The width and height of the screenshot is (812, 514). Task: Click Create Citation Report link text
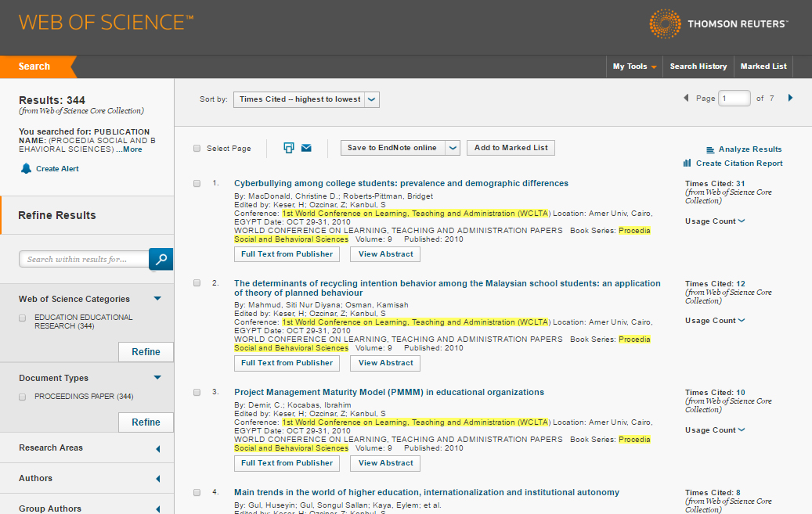739,163
